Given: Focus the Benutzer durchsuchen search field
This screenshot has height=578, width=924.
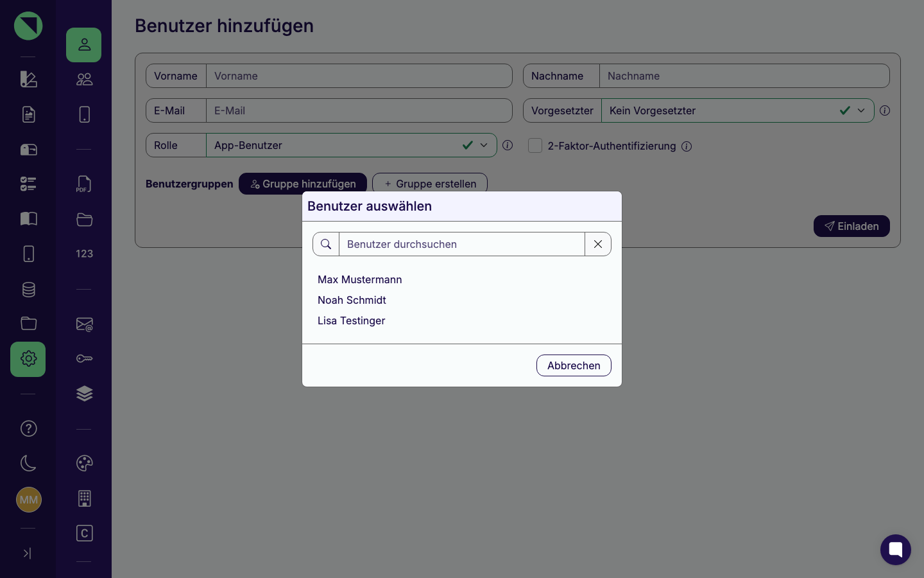Looking at the screenshot, I should point(462,244).
